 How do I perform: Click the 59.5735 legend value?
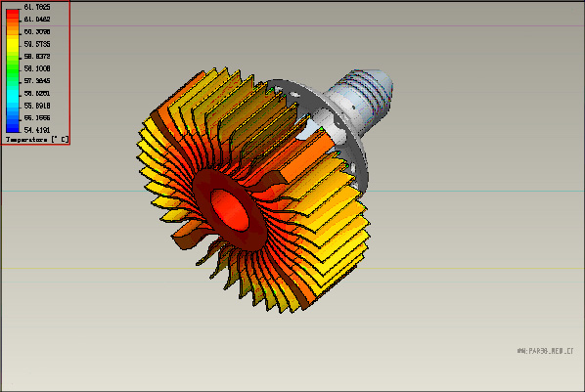[x=37, y=44]
